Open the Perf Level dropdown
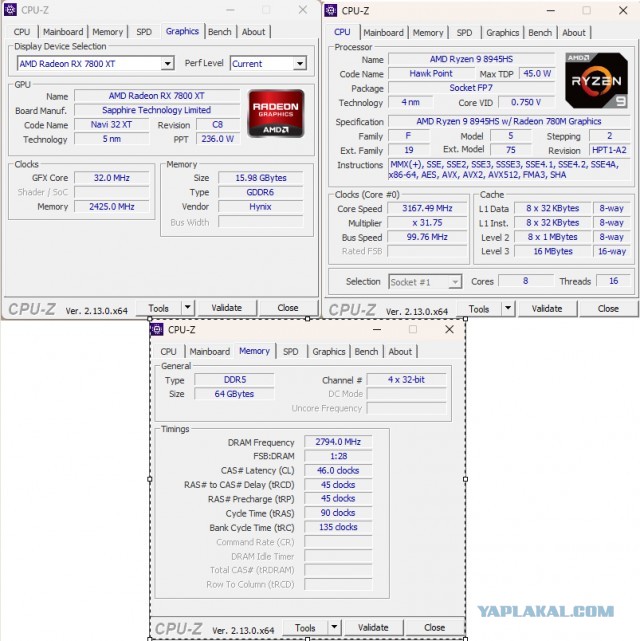This screenshot has width=640, height=641. click(300, 63)
